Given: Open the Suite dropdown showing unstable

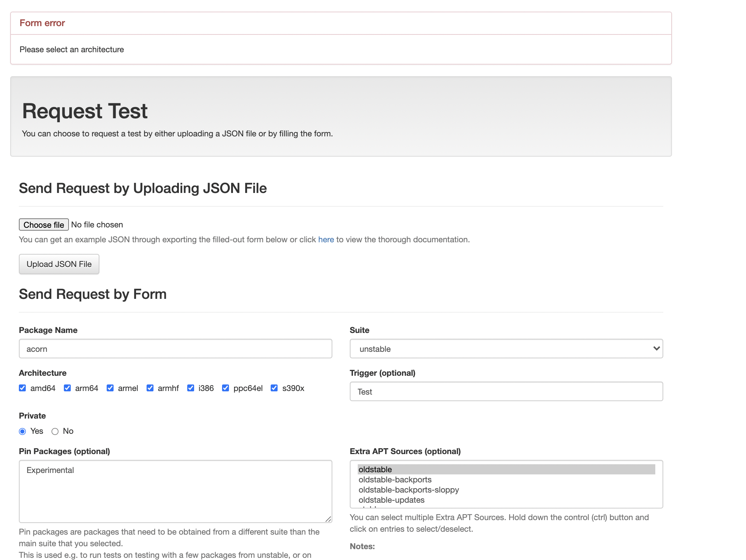Looking at the screenshot, I should [506, 349].
